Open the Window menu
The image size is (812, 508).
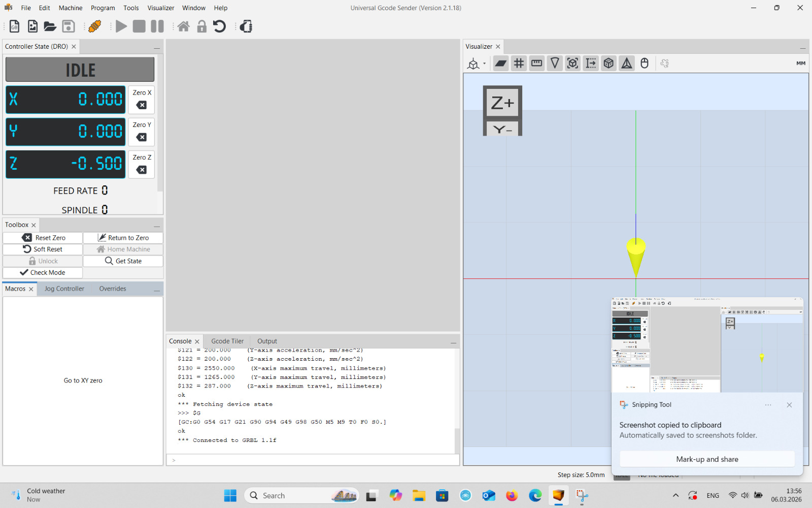coord(194,8)
